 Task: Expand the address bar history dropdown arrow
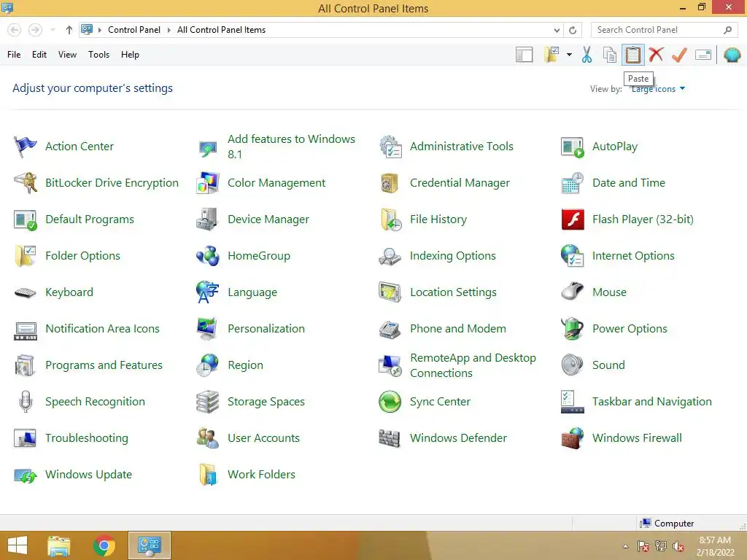[557, 30]
